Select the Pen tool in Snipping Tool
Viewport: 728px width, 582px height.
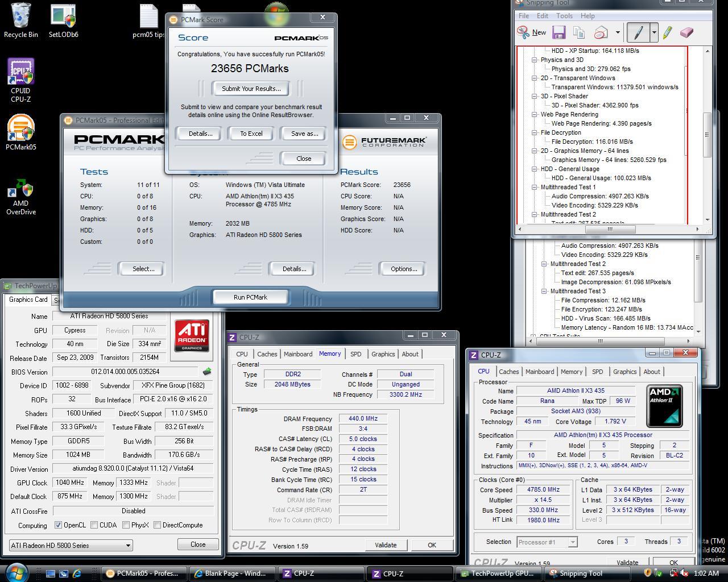tap(638, 32)
